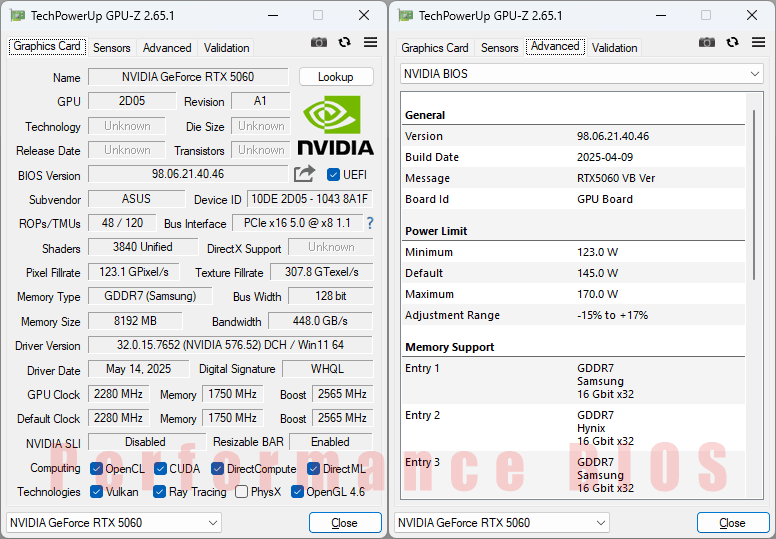Click the Name field NVIDIA GeForce RTX 5060
The width and height of the screenshot is (776, 539).
(188, 77)
